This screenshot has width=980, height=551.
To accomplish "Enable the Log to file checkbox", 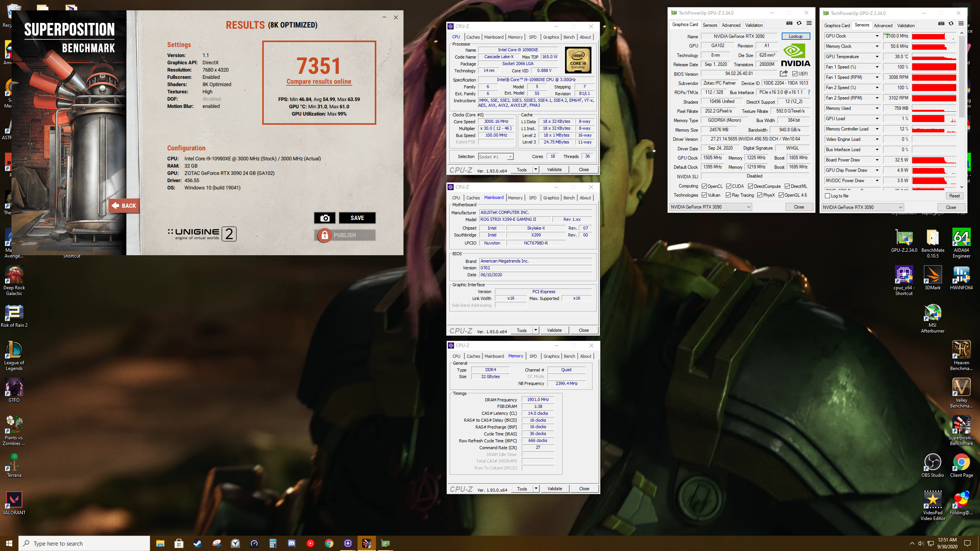I will click(x=827, y=196).
